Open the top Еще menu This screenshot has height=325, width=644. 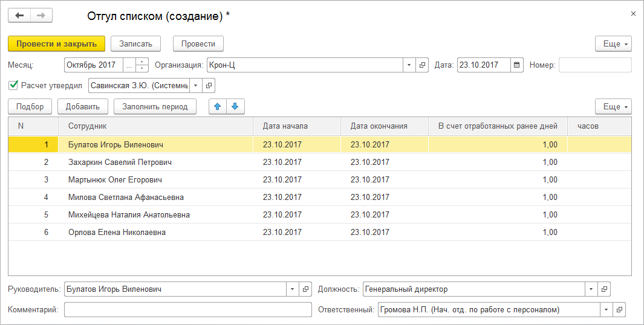(613, 44)
